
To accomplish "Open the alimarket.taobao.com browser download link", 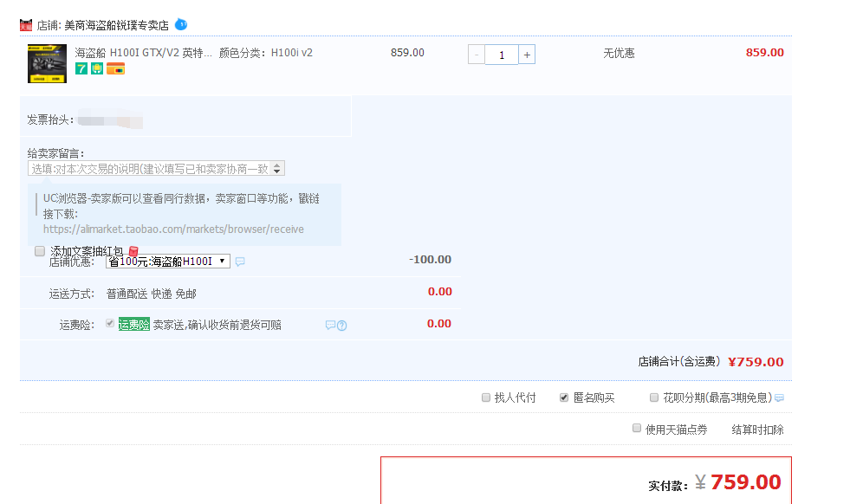I will coord(173,229).
